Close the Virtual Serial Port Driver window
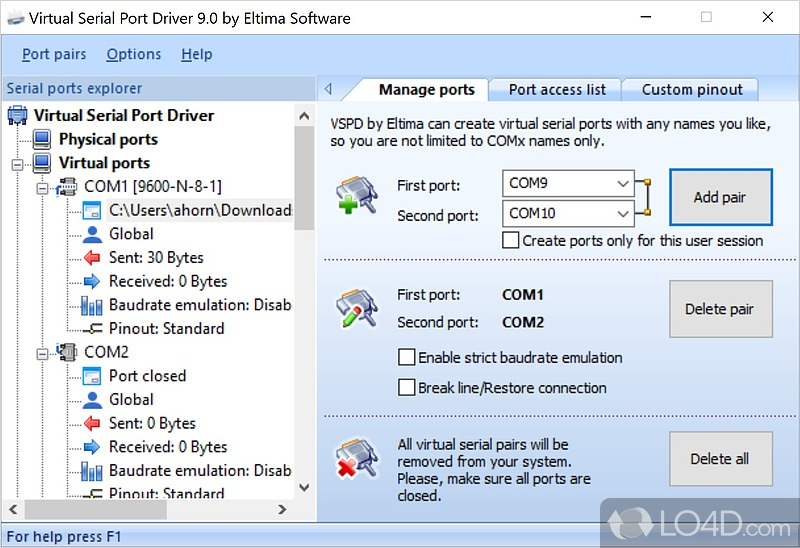The image size is (800, 548). 768,17
